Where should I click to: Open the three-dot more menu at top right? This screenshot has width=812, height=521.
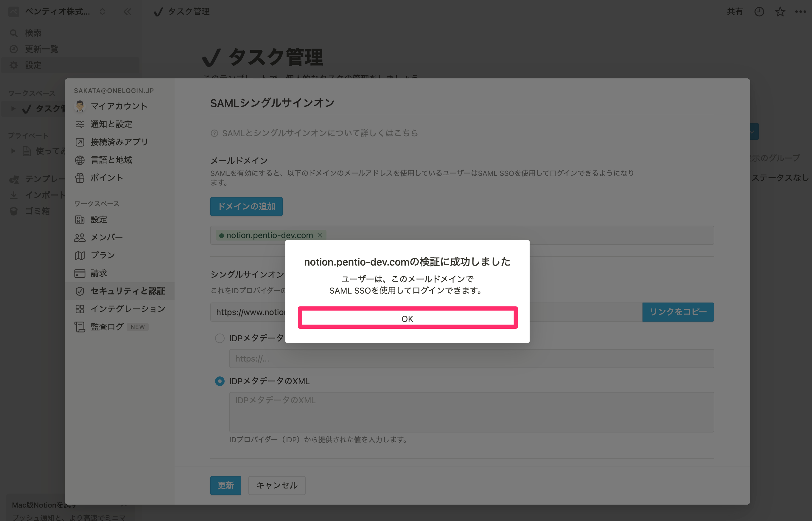pyautogui.click(x=800, y=12)
